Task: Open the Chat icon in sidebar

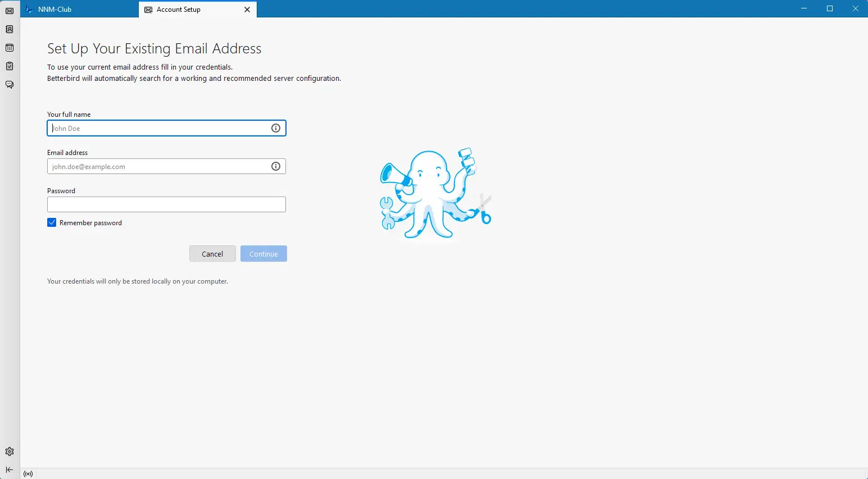Action: coord(10,85)
